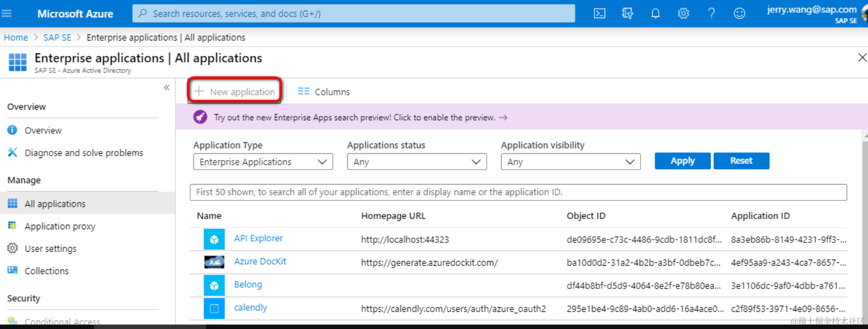Click the Application proxy icon in sidebar

(x=13, y=226)
